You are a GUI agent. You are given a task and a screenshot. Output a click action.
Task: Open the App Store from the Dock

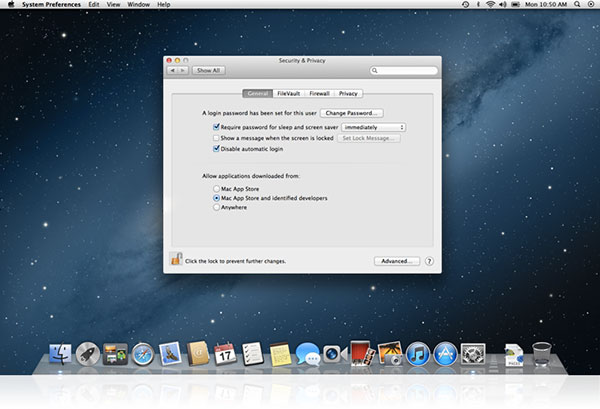pyautogui.click(x=445, y=354)
